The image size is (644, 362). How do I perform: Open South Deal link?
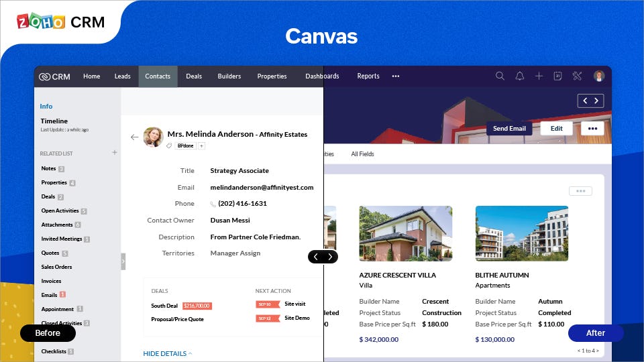click(164, 306)
